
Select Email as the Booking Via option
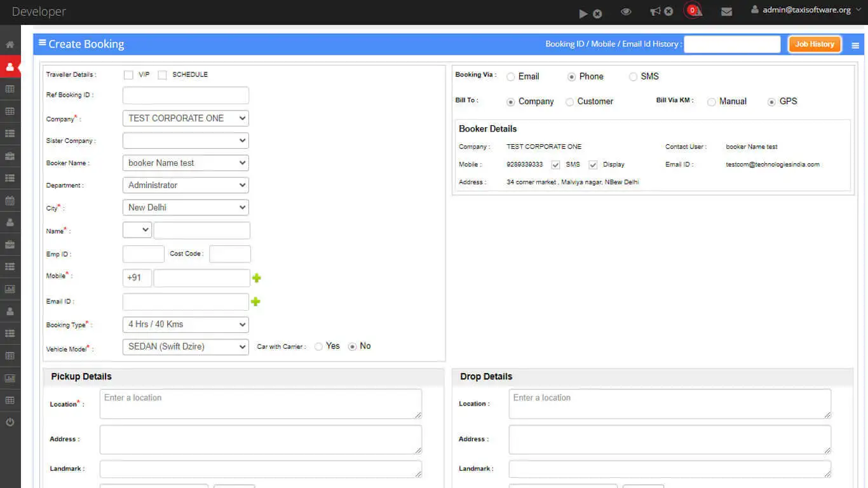(x=511, y=77)
